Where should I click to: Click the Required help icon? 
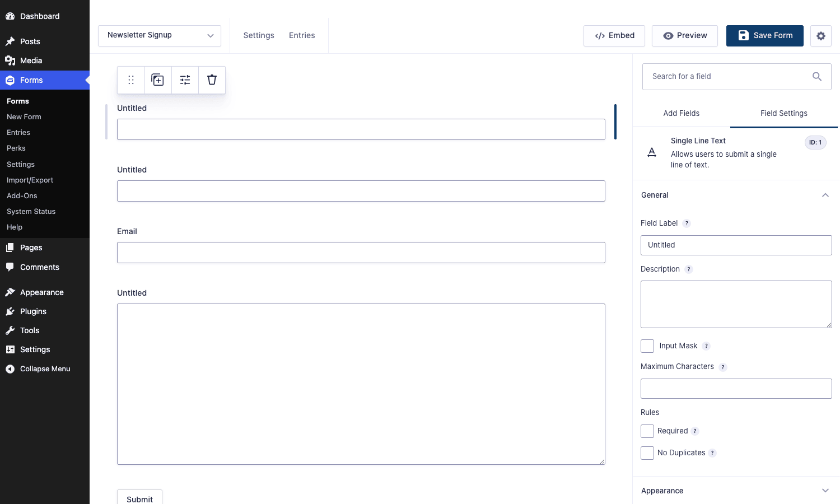695,431
